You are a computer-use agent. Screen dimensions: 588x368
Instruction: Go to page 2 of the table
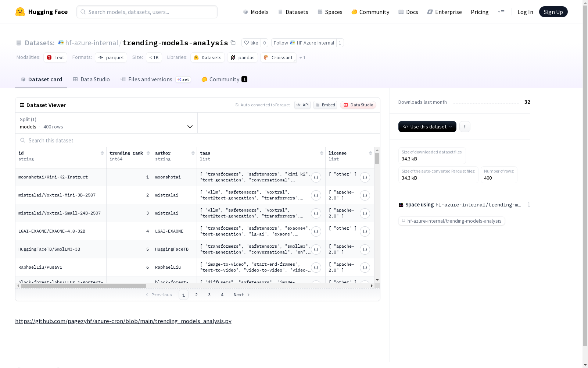pyautogui.click(x=197, y=295)
